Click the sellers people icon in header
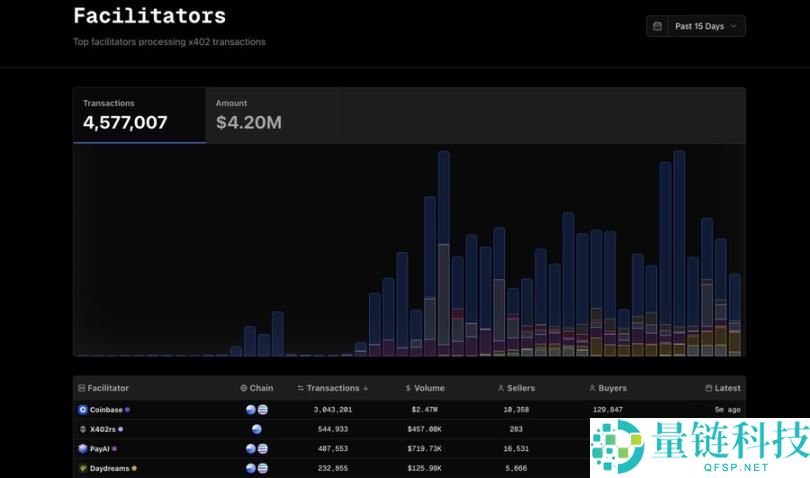This screenshot has width=810, height=478. coord(501,388)
